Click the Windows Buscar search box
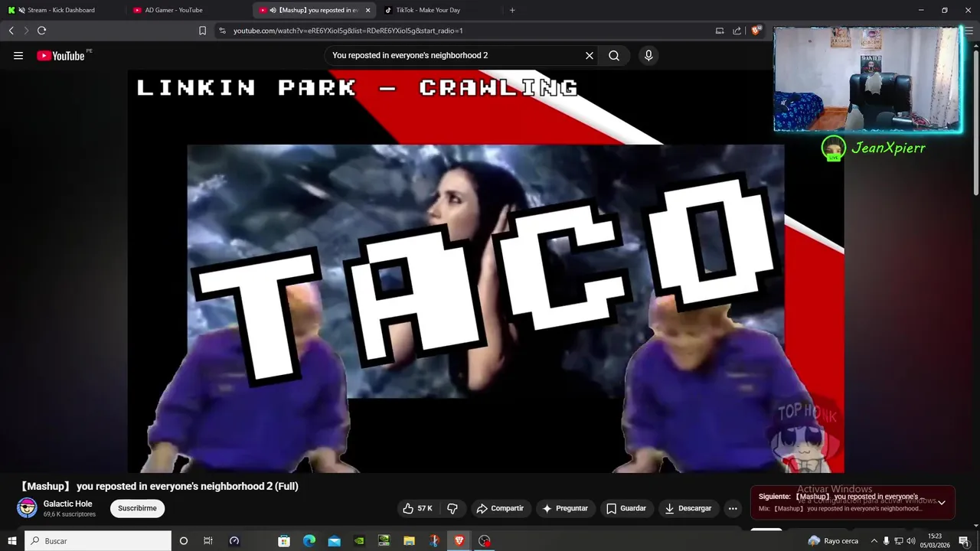This screenshot has width=980, height=551. (x=98, y=541)
